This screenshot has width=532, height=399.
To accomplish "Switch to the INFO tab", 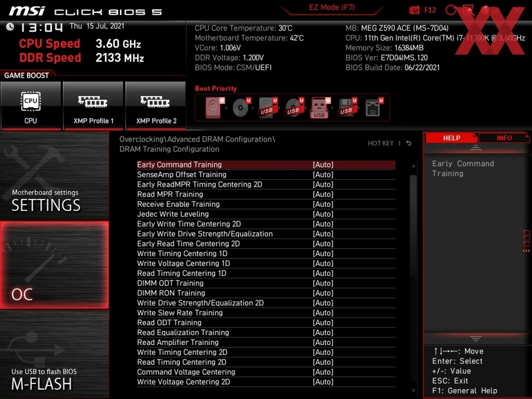I will point(504,138).
